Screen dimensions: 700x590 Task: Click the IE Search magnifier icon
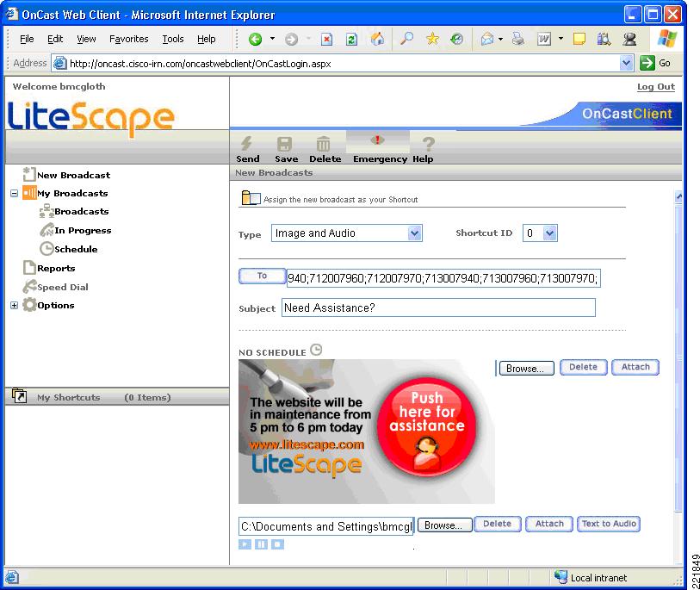coord(406,39)
